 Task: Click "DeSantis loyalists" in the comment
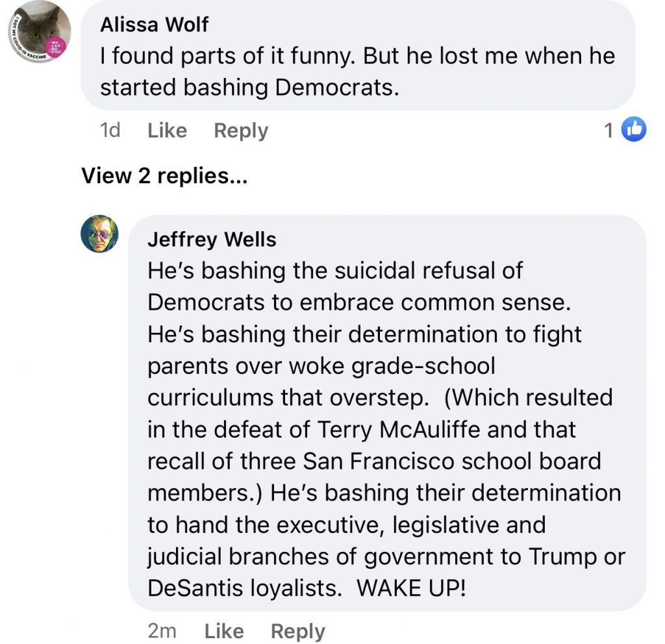click(x=244, y=588)
